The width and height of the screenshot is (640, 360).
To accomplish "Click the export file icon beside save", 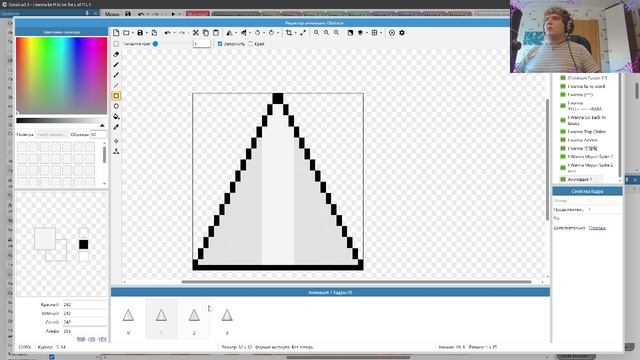I will pyautogui.click(x=154, y=33).
